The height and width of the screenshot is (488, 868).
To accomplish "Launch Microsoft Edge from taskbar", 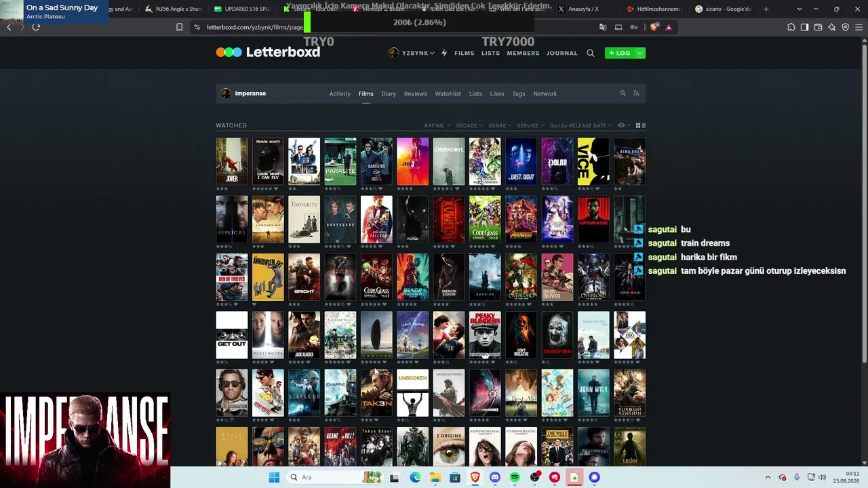I will click(x=415, y=477).
